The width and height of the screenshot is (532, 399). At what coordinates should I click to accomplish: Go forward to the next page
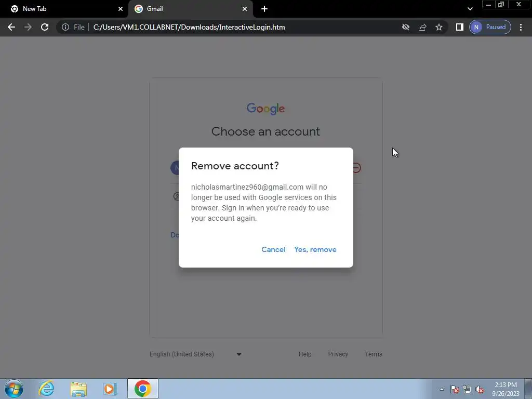(x=28, y=27)
